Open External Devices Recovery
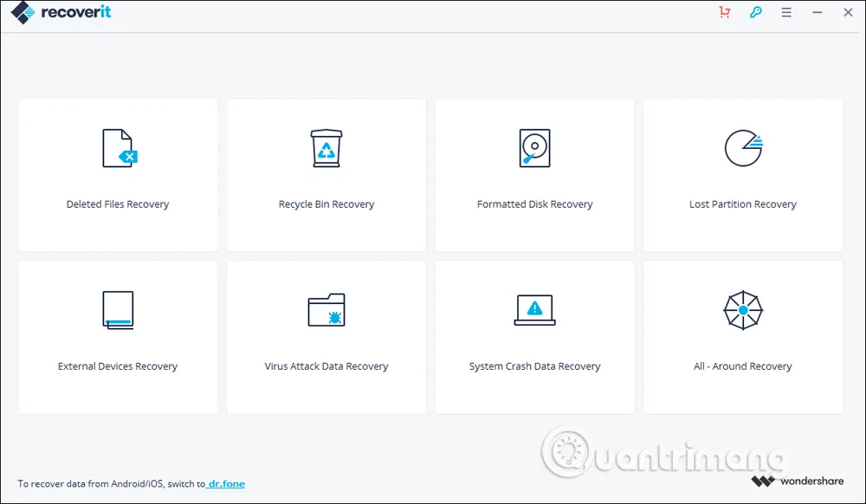 click(x=118, y=336)
